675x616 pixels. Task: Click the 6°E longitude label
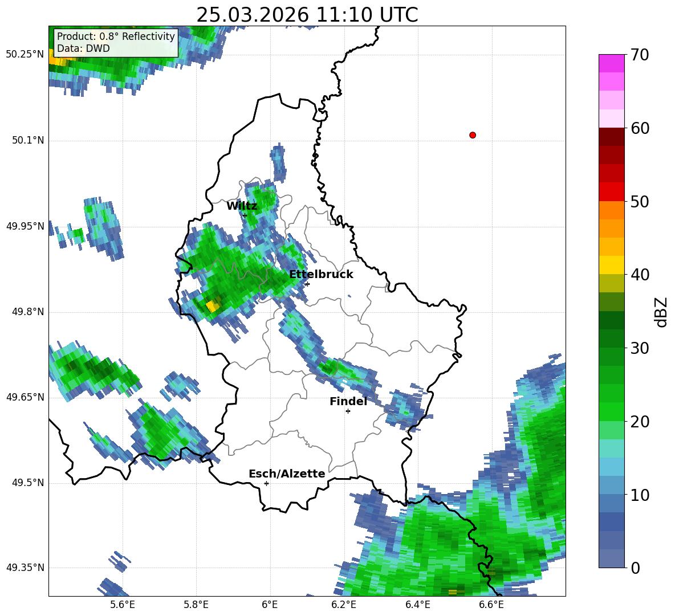coord(270,605)
